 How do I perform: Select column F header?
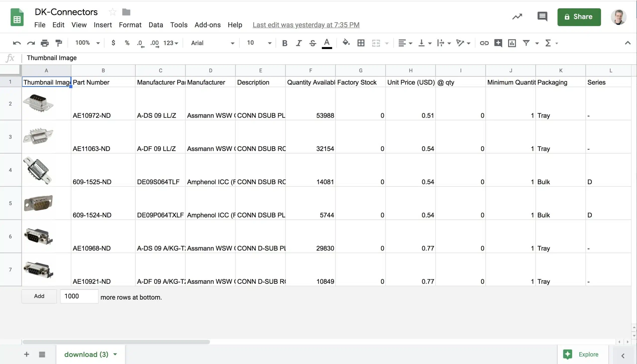coord(310,71)
